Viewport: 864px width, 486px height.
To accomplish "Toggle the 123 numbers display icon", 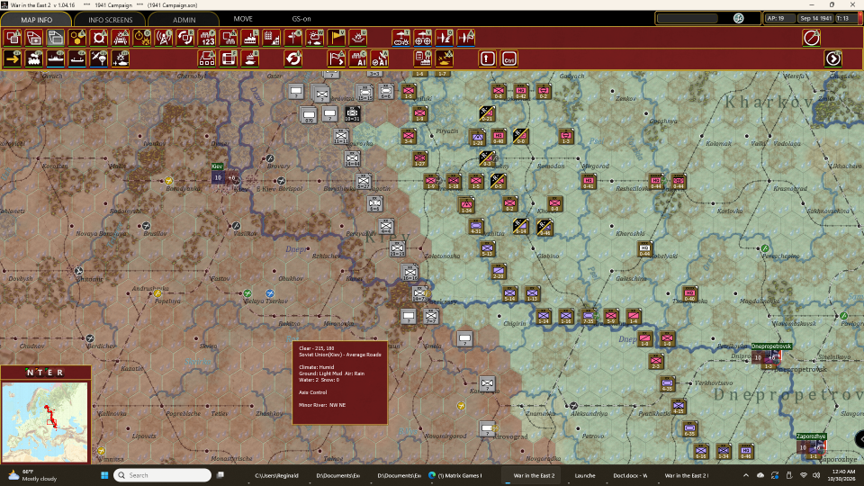I will tap(207, 38).
